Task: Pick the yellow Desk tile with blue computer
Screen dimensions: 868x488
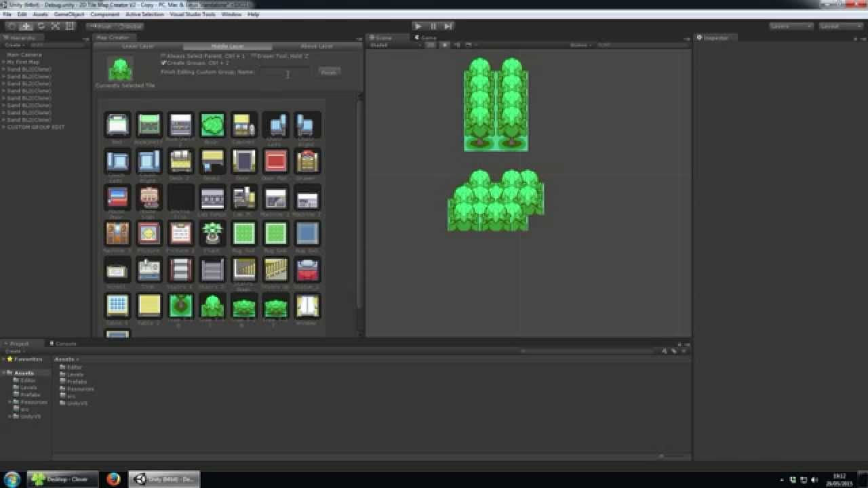Action: (x=212, y=161)
